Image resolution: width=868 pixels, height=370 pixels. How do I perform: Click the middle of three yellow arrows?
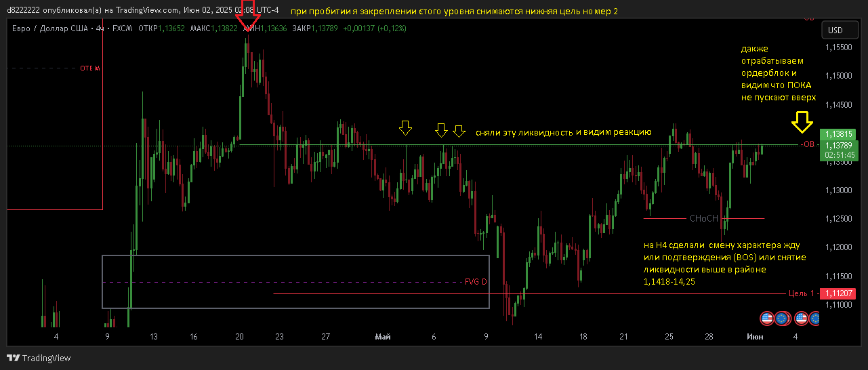click(x=441, y=129)
